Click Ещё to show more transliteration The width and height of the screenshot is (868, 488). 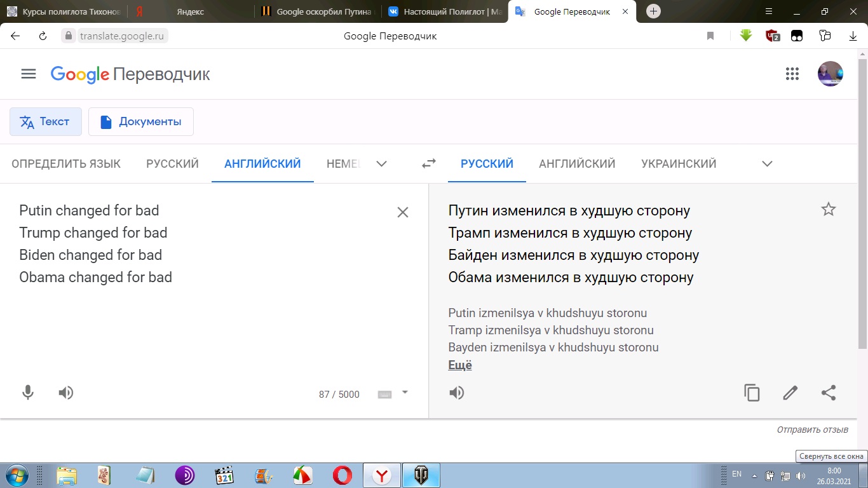(460, 365)
